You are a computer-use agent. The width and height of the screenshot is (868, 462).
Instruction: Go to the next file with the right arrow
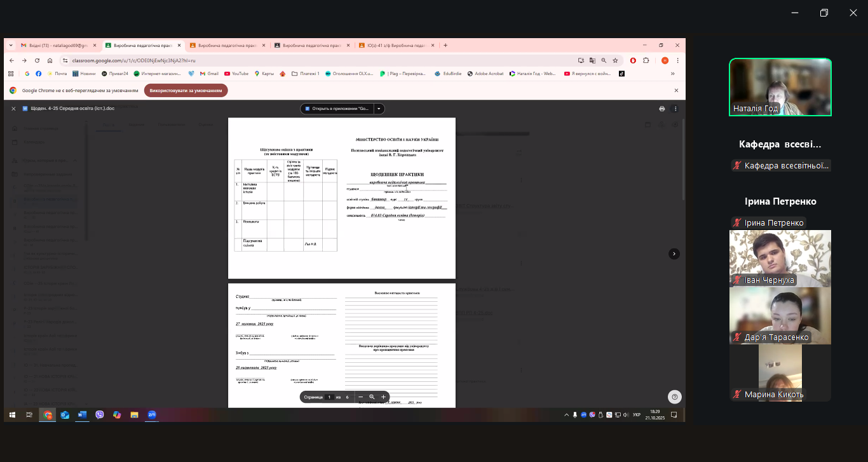(x=674, y=254)
